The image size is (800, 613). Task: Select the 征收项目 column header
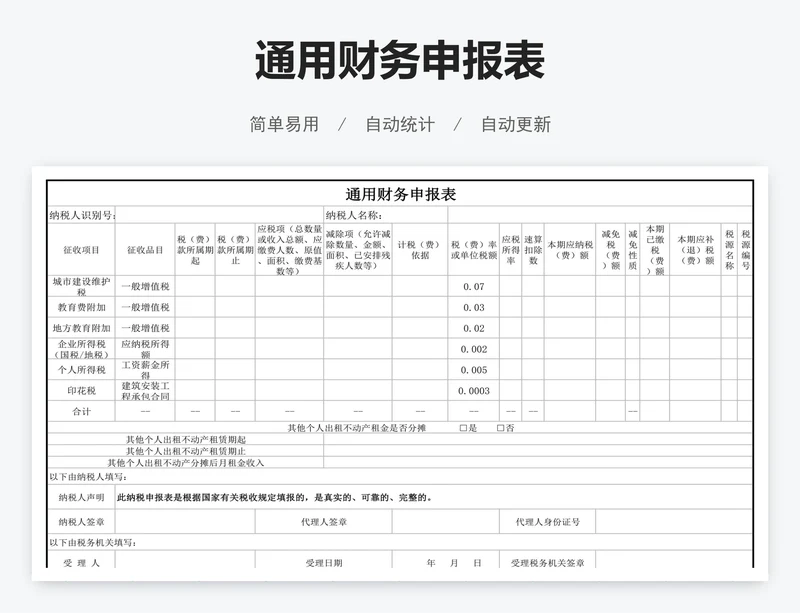point(82,250)
